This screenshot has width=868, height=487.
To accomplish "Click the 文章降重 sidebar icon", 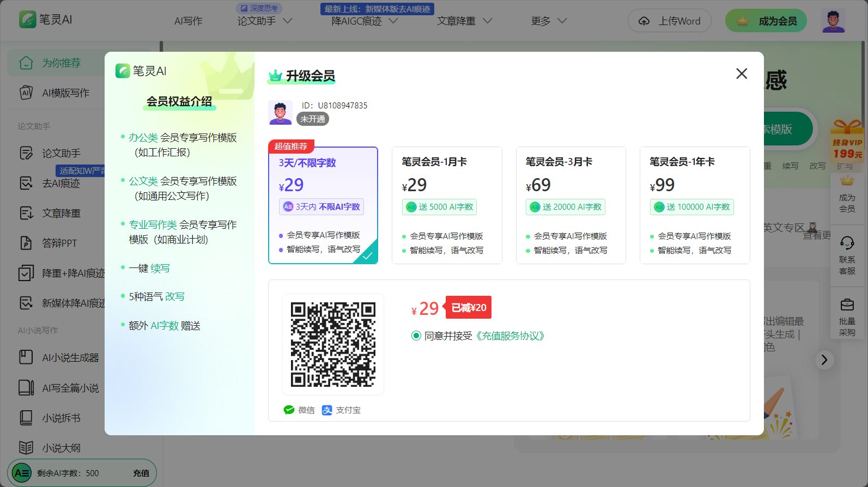I will point(26,213).
